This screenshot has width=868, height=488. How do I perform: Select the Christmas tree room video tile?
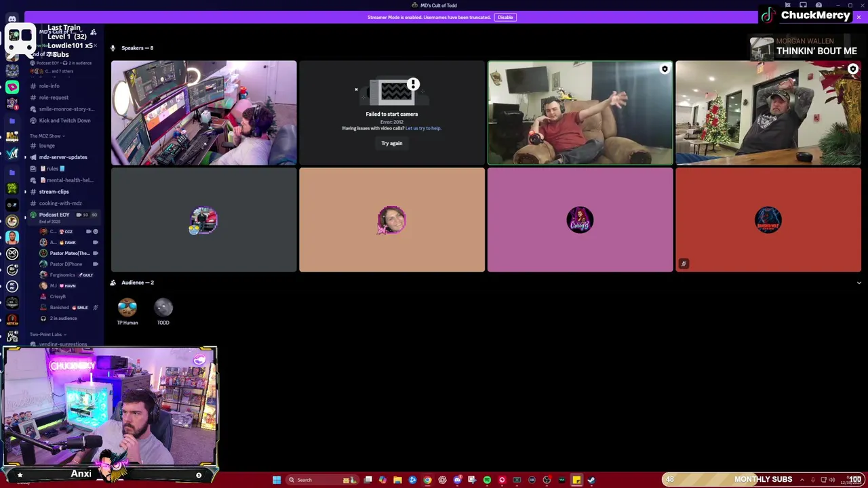[x=768, y=113]
